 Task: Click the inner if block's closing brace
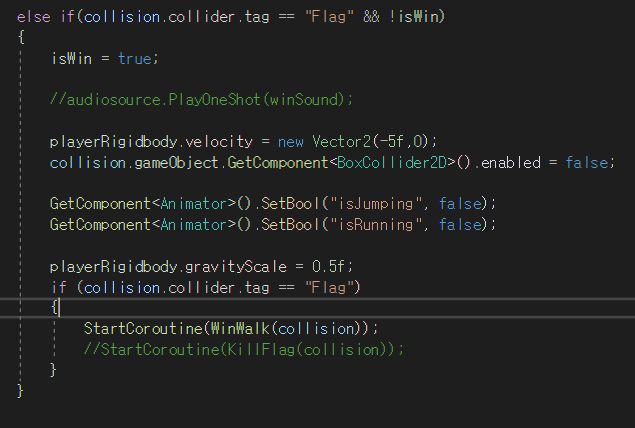click(x=53, y=370)
